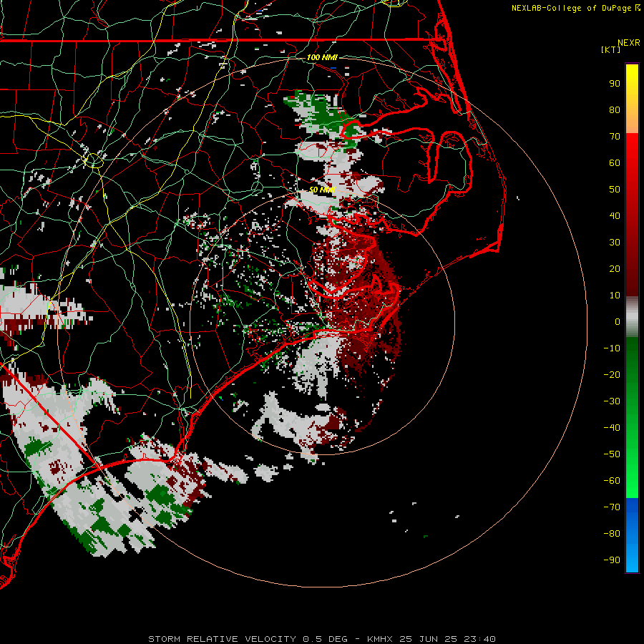
Task: Click the 50 value on velocity scale
Action: coord(615,190)
